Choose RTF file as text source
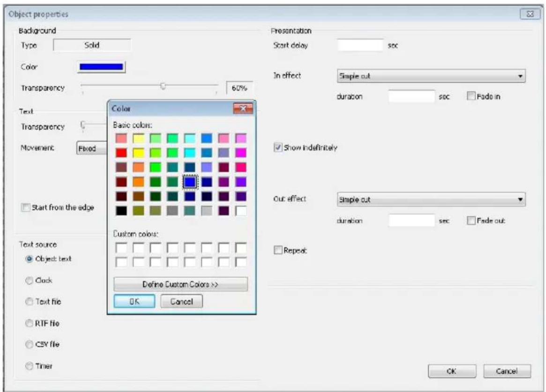Screen dimensions: 546x392 (29, 323)
